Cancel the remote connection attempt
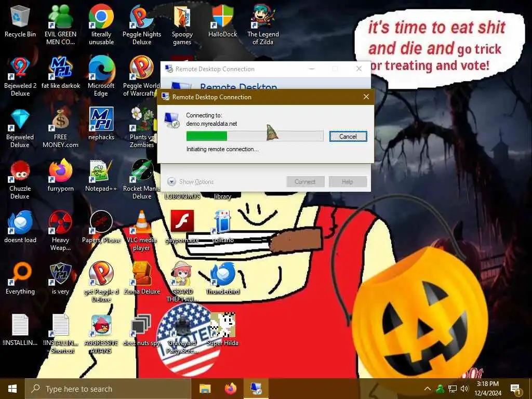 point(348,137)
